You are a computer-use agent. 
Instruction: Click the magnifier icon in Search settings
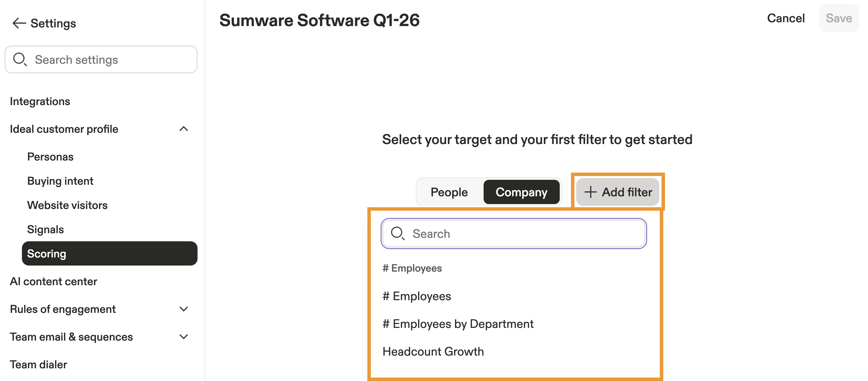point(20,59)
